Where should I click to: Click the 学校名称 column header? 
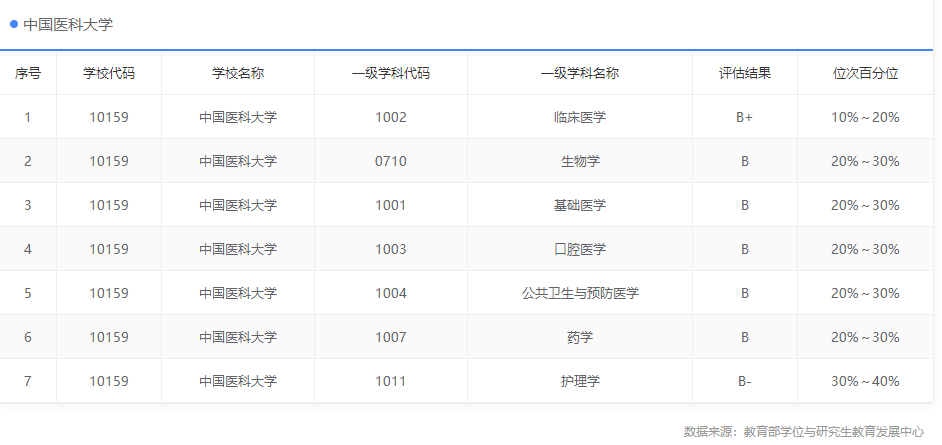(238, 73)
